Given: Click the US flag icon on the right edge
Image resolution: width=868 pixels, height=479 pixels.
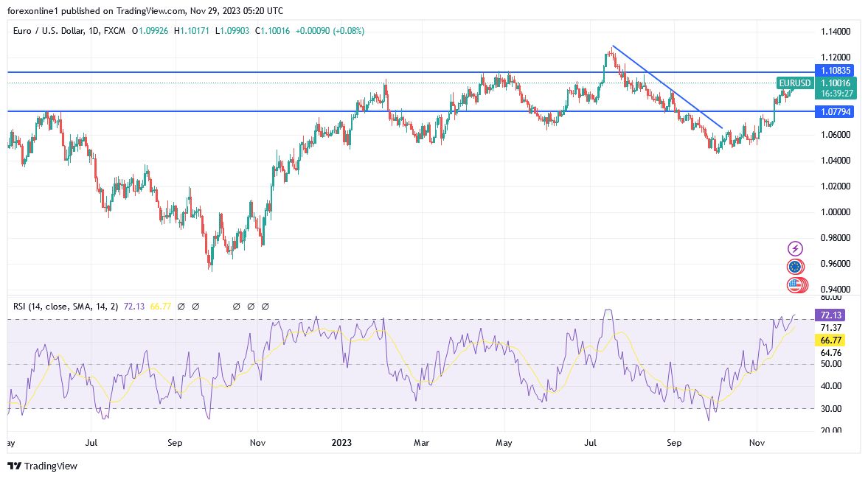Looking at the screenshot, I should [x=795, y=284].
